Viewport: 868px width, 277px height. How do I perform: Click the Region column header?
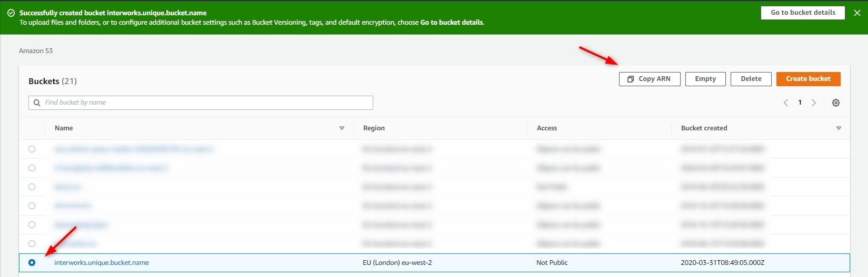(374, 128)
